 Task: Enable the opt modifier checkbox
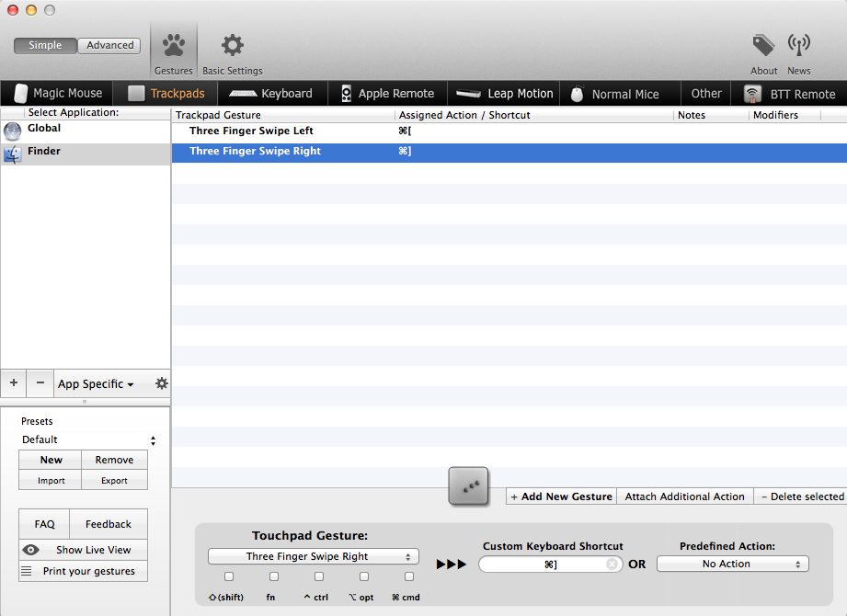[x=364, y=576]
